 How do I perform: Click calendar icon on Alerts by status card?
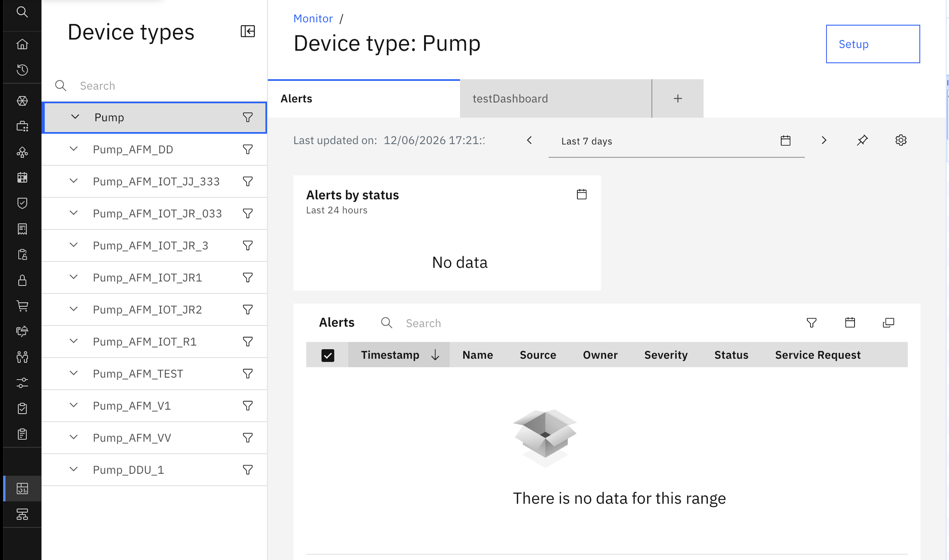pos(582,194)
